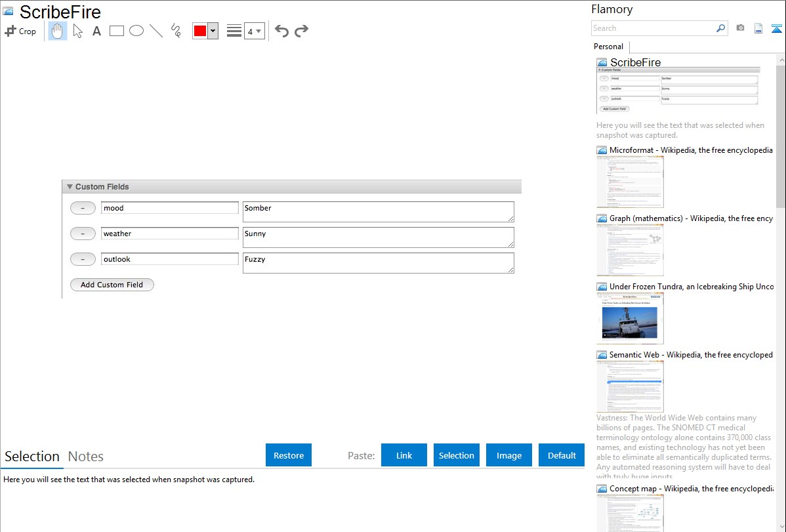Open the Under Frozen Tundra snapshot thumbnail
Image resolution: width=786 pixels, height=532 pixels.
pos(630,318)
